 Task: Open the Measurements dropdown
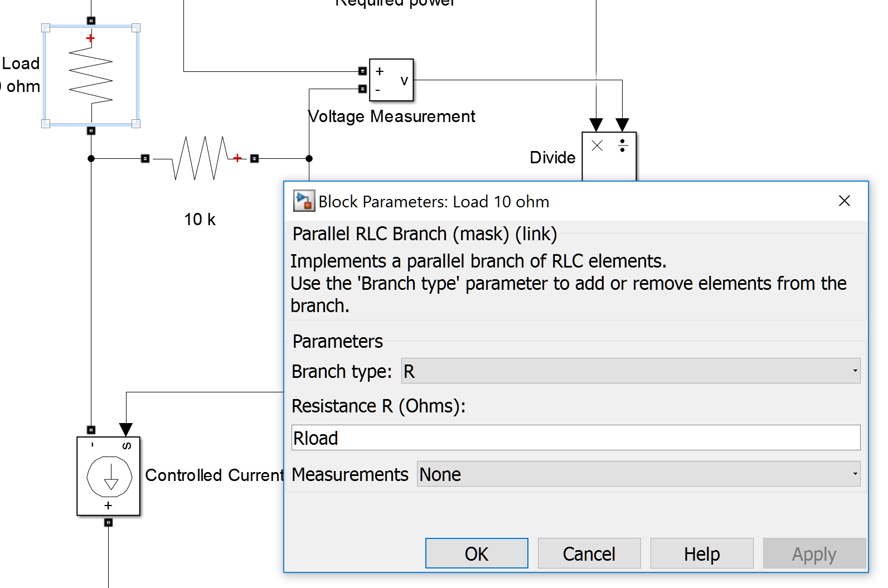638,474
